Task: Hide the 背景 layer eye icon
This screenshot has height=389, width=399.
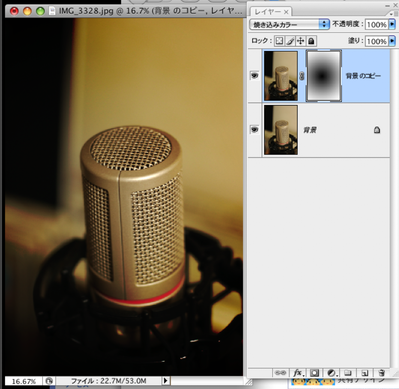Action: 254,129
